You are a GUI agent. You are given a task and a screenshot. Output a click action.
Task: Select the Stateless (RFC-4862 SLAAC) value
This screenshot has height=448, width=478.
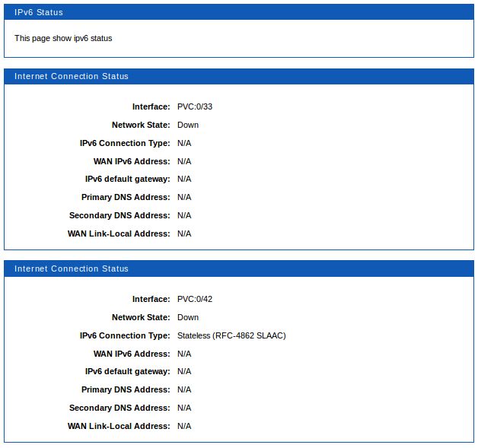[231, 335]
